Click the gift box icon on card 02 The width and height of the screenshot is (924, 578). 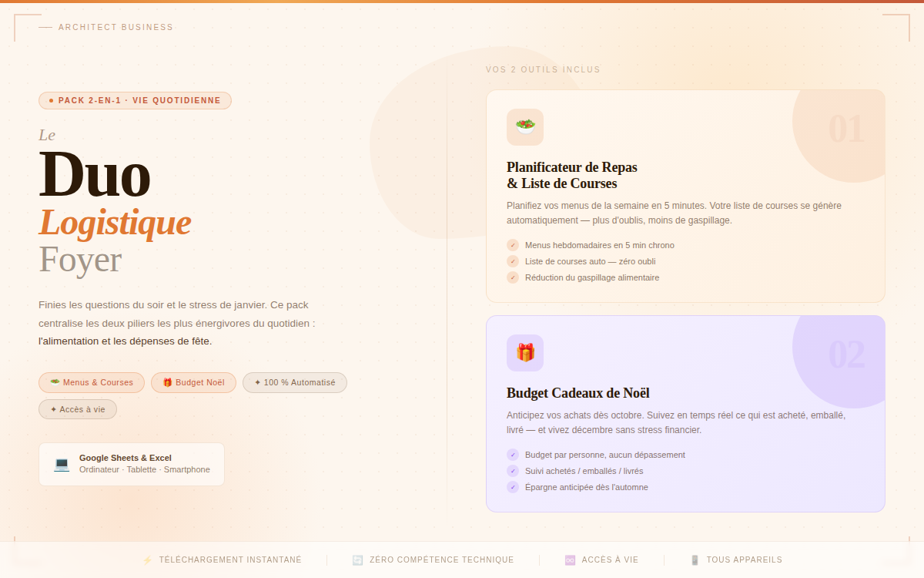[x=525, y=353]
